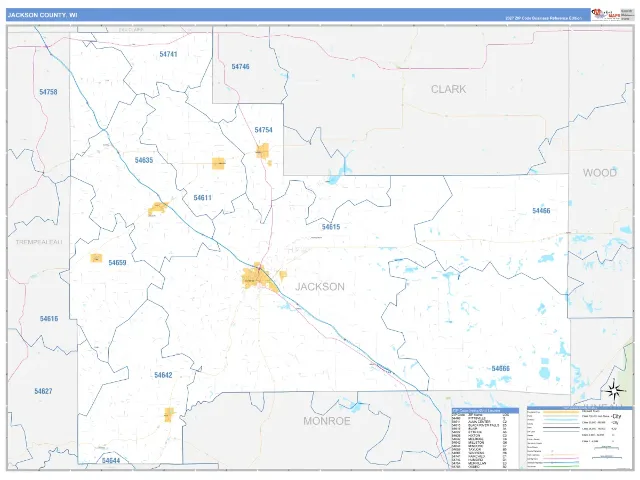The width and height of the screenshot is (640, 480).
Task: Click the JACKSON county label
Action: pos(320,287)
